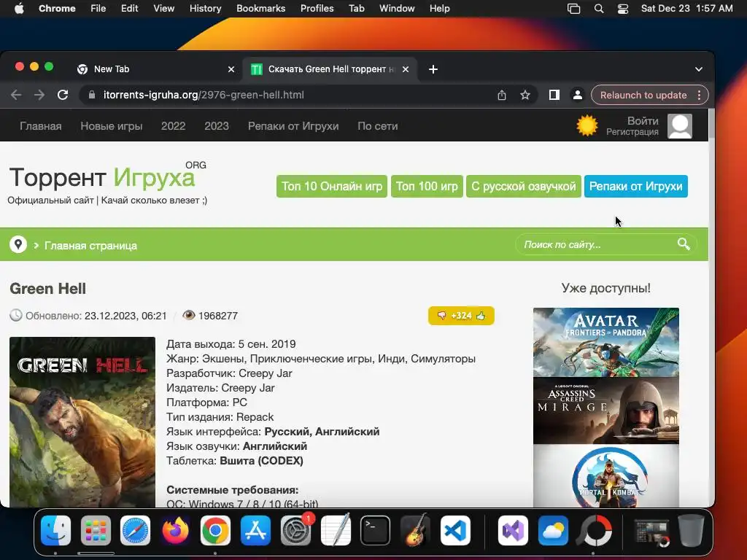The image size is (747, 560).
Task: Launch Firefox from the Dock
Action: (175, 531)
